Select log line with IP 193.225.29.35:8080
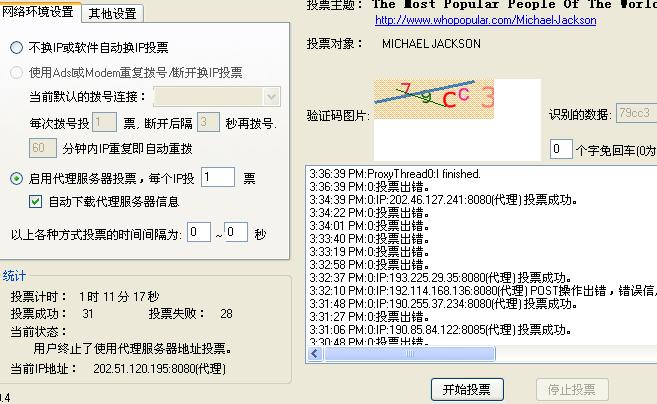 440,277
